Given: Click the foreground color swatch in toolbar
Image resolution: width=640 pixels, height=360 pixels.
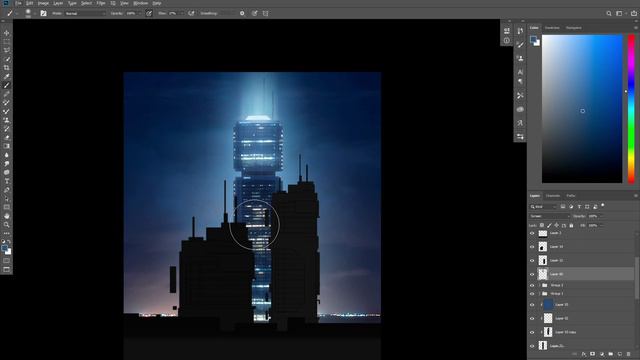Looking at the screenshot, I should coord(4,247).
